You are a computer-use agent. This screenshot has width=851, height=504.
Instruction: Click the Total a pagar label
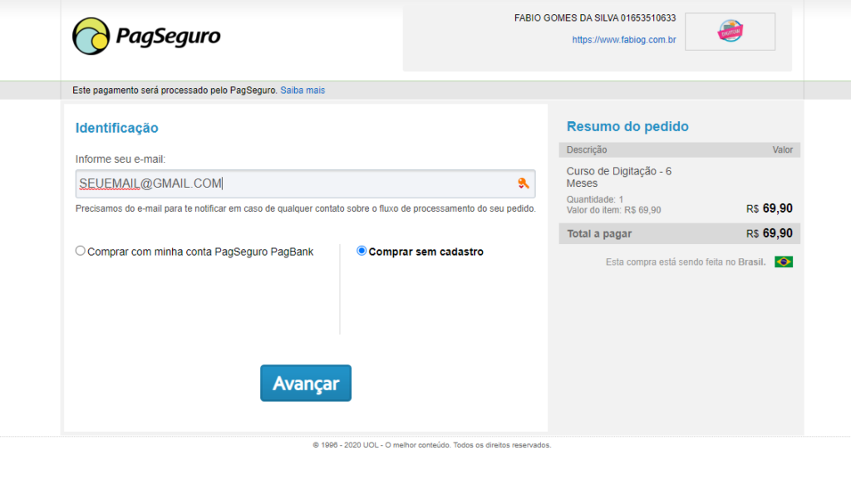click(599, 234)
